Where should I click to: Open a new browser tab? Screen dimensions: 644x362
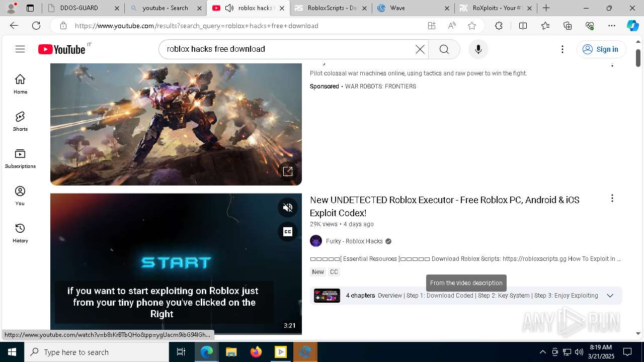[x=546, y=8]
